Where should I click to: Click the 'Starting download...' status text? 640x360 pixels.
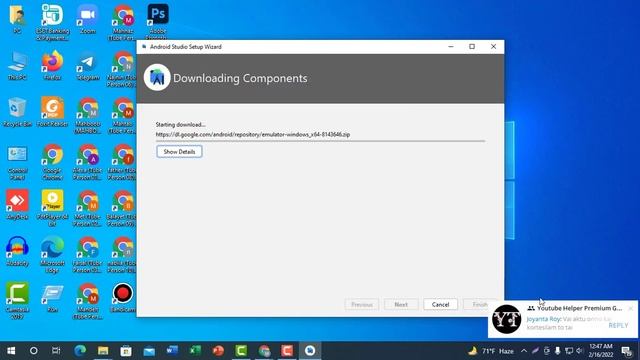coord(180,124)
